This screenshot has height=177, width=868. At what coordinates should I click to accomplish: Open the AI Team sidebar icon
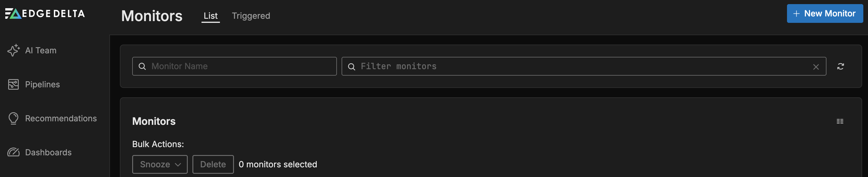(x=13, y=50)
